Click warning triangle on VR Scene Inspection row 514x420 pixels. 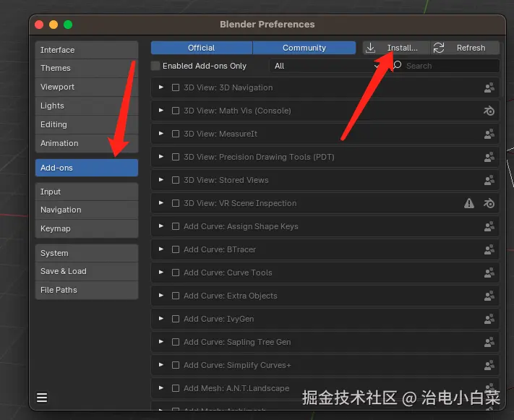[468, 203]
